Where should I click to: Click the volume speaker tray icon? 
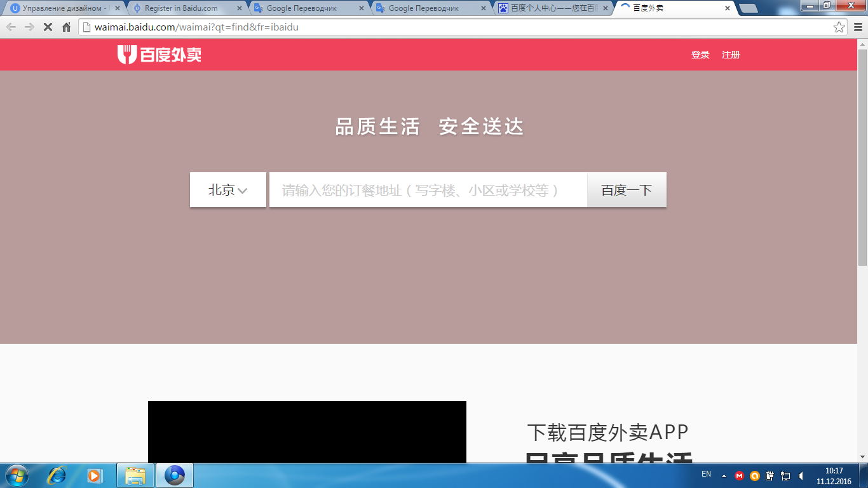(x=801, y=475)
